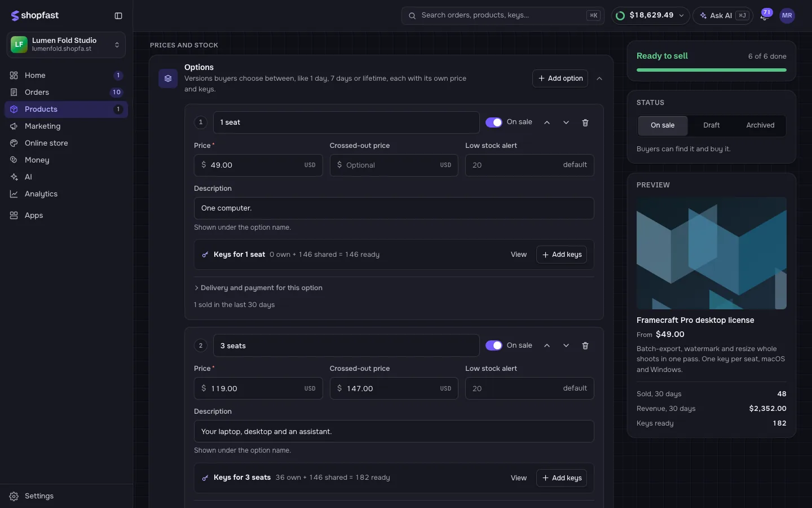
Task: Click the Options layers icon
Action: 168,78
